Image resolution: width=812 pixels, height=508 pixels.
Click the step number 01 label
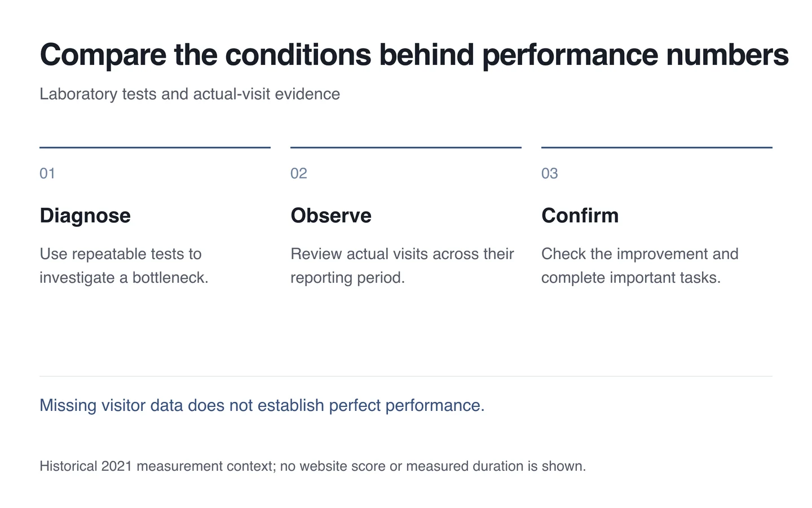click(47, 173)
